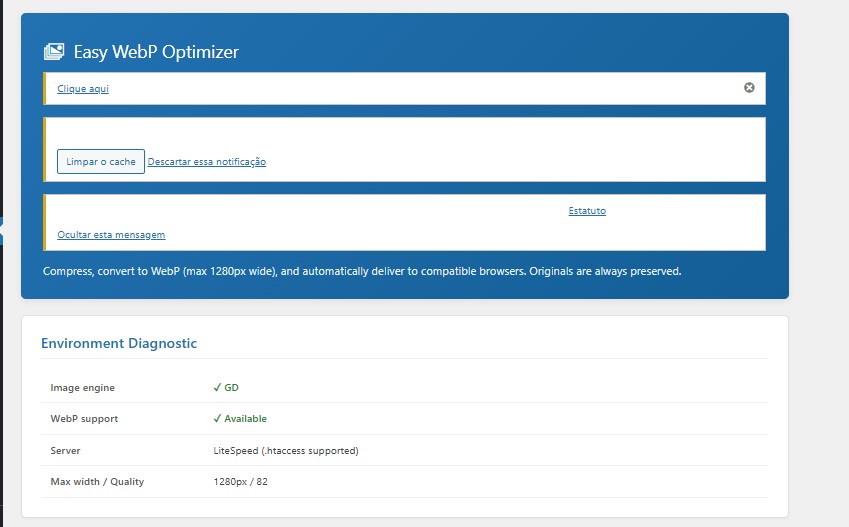849x527 pixels.
Task: Click the 'Easy WebP Optimizer' title text
Action: point(156,52)
